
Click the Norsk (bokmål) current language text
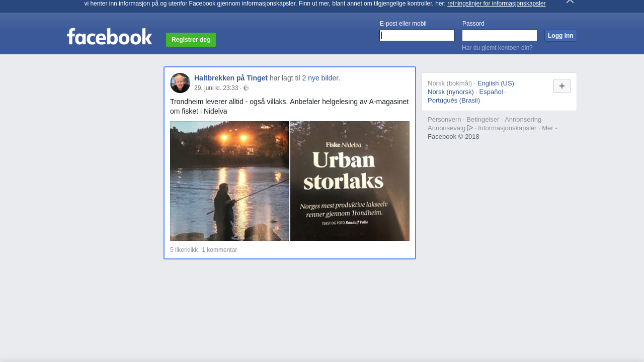(450, 83)
